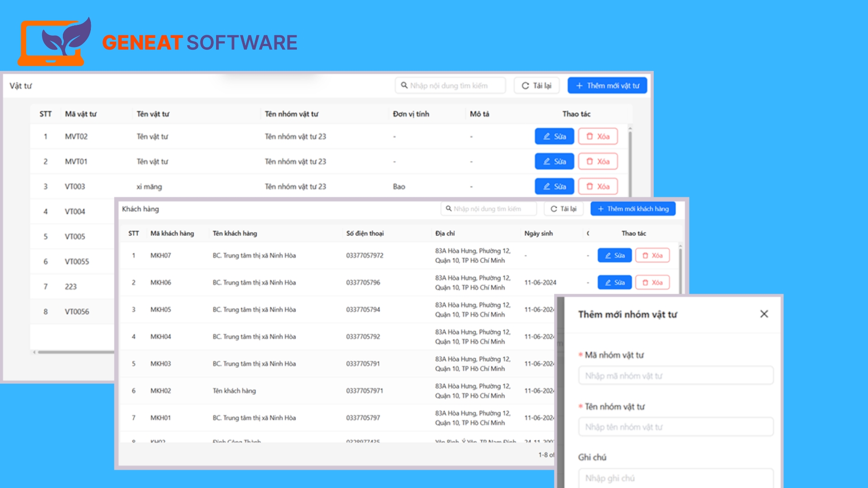This screenshot has width=868, height=488.
Task: Close the Thêm mới nhóm vật tư dialog
Action: coord(764,314)
